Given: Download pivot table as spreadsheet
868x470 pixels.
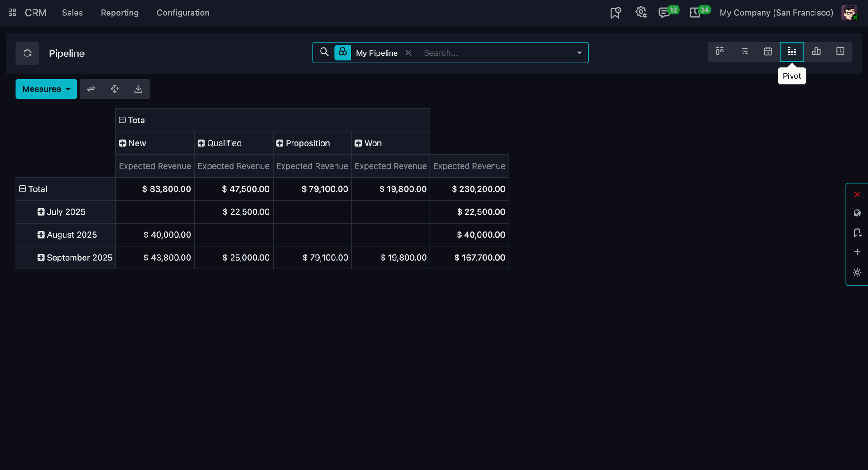Looking at the screenshot, I should click(138, 89).
